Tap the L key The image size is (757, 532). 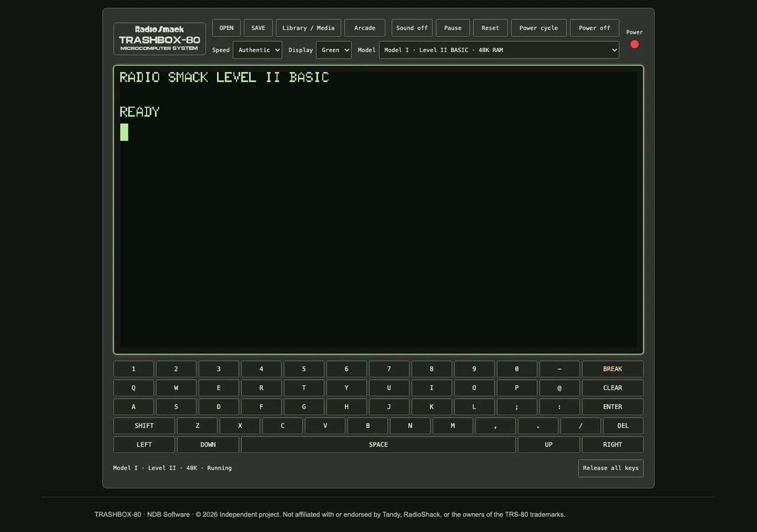tap(474, 407)
